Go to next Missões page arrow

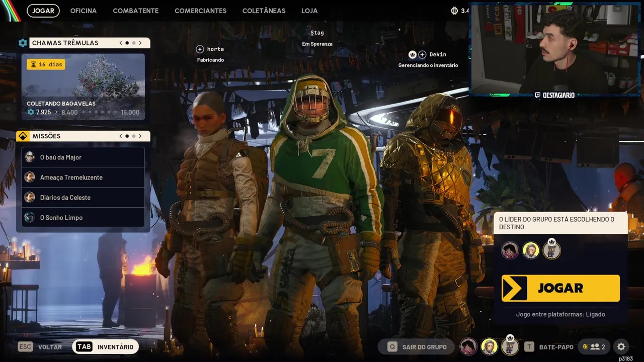coord(140,136)
